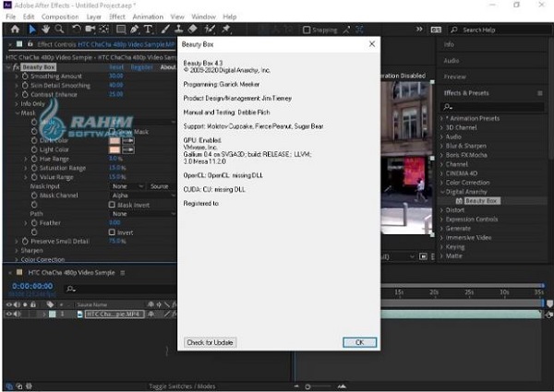Open the workspace layout icon
Viewport: 554px width, 392px height.
(436, 30)
